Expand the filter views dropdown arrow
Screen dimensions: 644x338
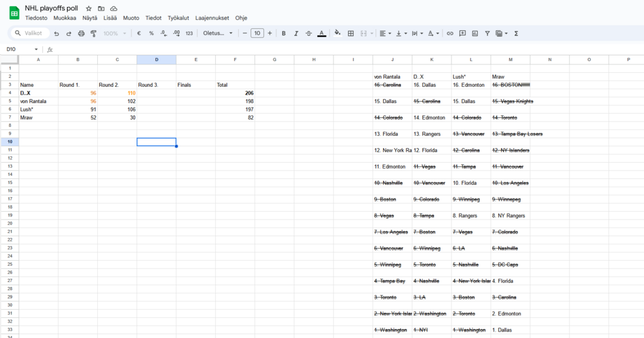pyautogui.click(x=506, y=33)
